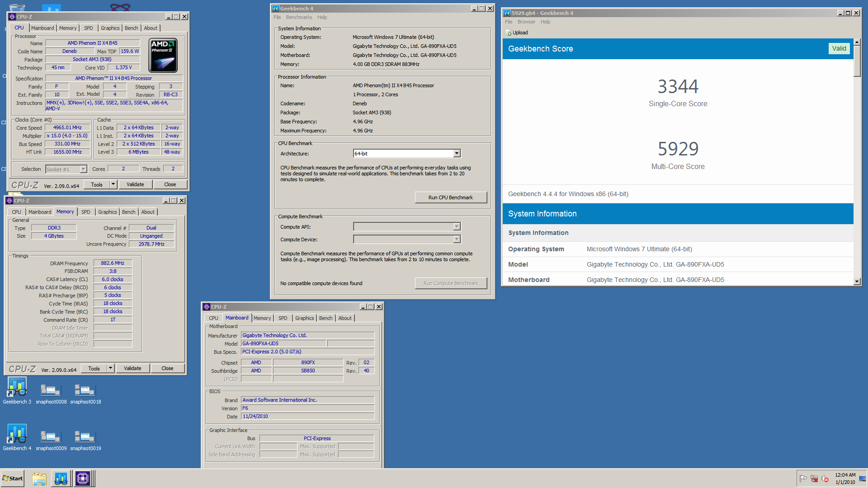
Task: Click Validate in CPU-Z CPU window
Action: (135, 184)
